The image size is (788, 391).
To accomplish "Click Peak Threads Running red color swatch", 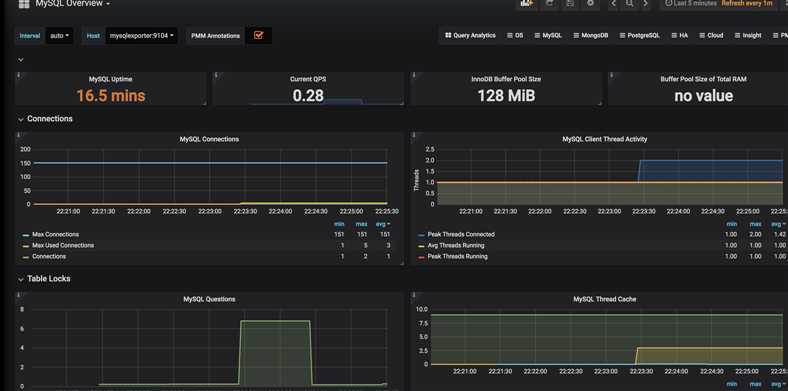I will tap(421, 257).
